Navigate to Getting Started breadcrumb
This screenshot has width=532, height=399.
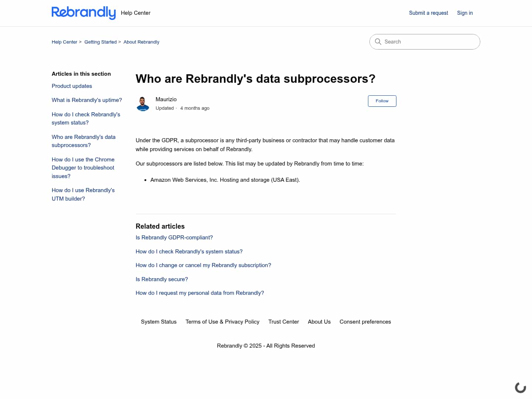click(100, 42)
